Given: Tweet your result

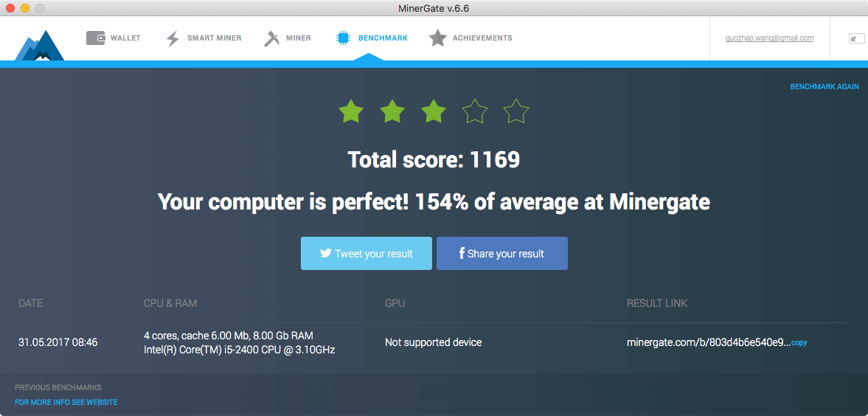Looking at the screenshot, I should click(367, 254).
